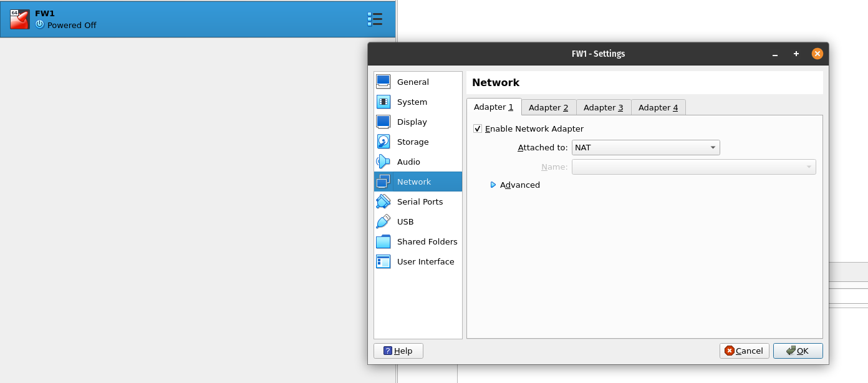Open the Attached to NAT dropdown
868x383 pixels.
[x=645, y=148]
